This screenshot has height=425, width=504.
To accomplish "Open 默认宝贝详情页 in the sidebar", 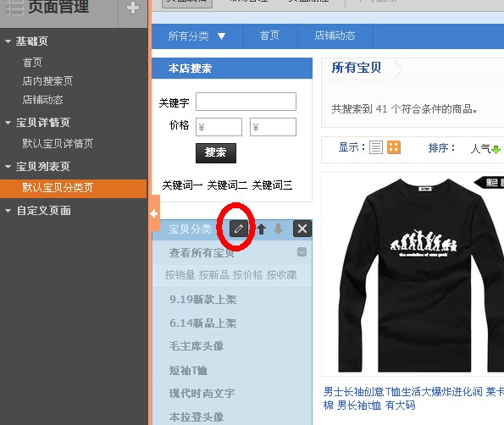I will point(58,143).
